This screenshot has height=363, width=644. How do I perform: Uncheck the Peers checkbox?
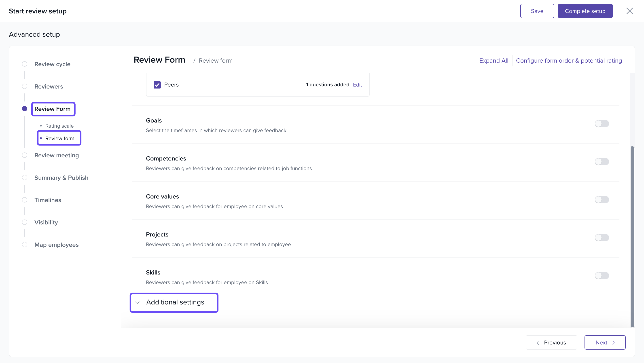(x=157, y=85)
